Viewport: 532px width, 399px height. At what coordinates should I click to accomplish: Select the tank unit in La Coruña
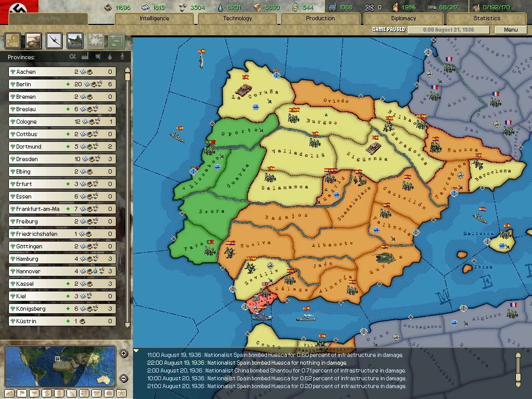tap(243, 90)
